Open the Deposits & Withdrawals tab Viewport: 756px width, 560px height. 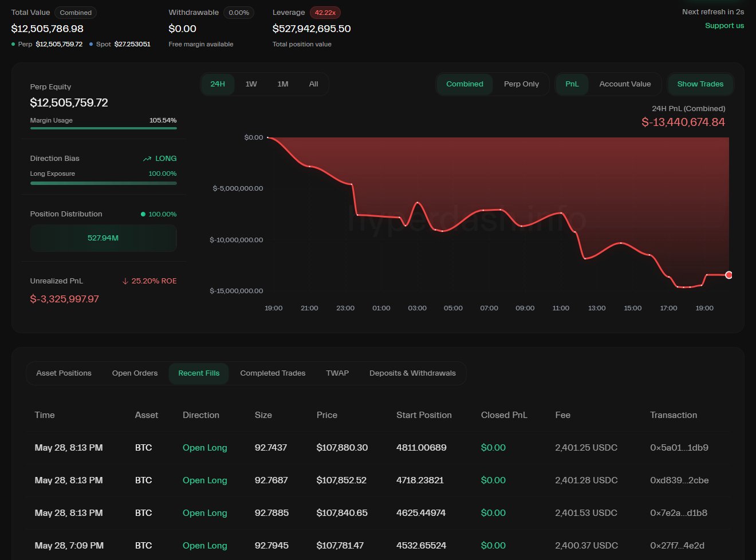point(412,373)
